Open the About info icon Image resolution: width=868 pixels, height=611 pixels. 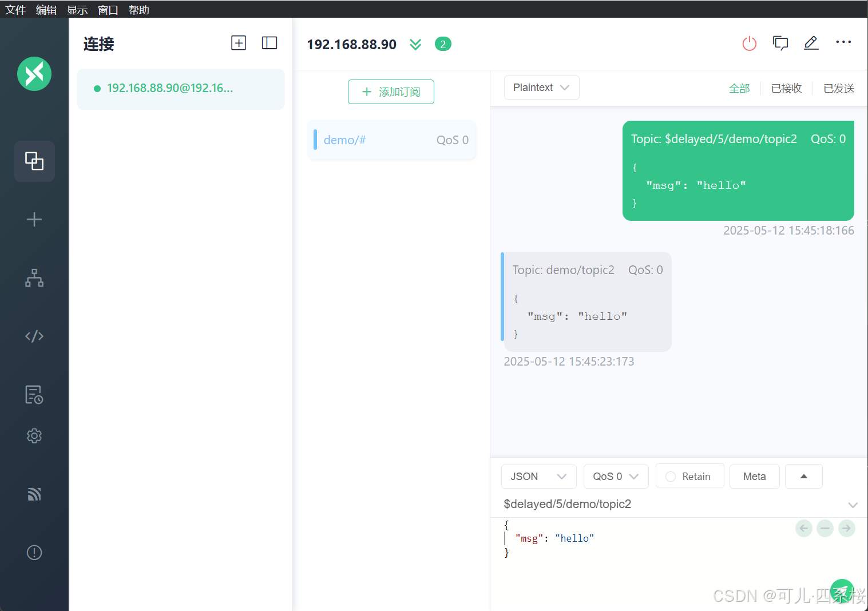click(34, 553)
